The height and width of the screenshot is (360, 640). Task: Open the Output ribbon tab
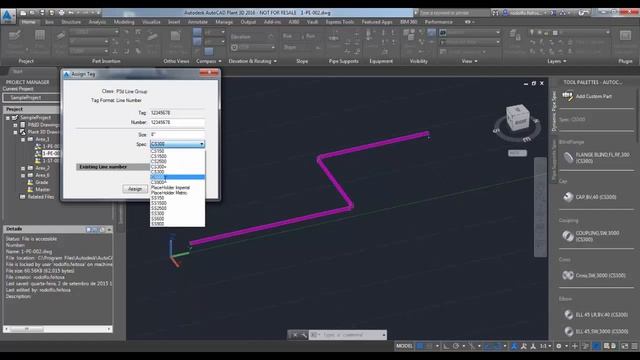pos(248,22)
